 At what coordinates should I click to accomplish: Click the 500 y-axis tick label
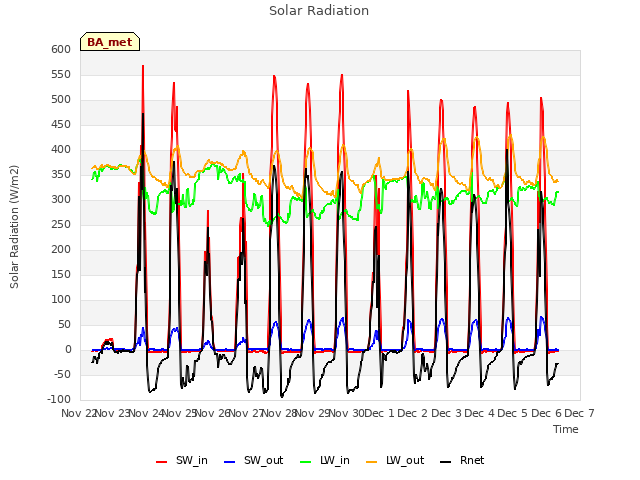pyautogui.click(x=61, y=100)
